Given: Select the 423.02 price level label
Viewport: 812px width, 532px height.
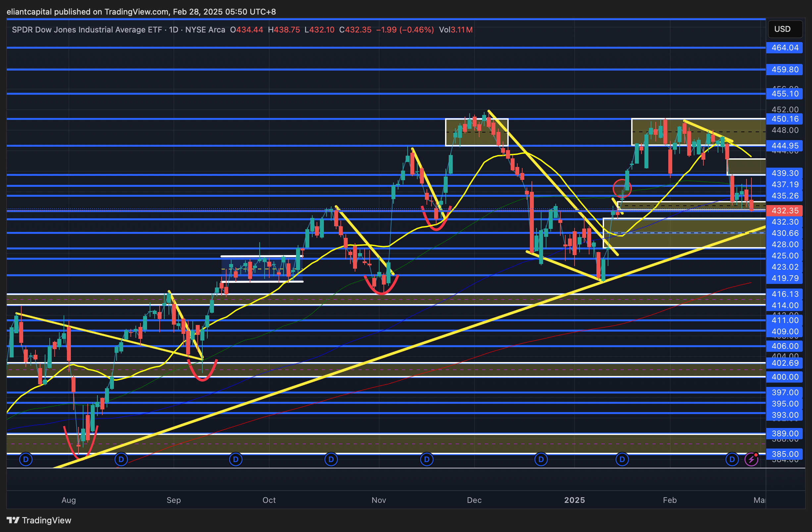Looking at the screenshot, I should (784, 267).
